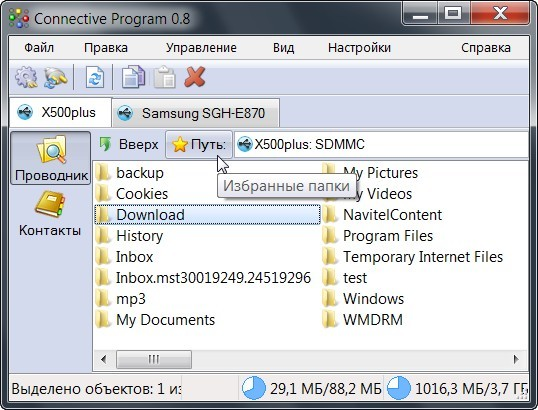Viewport: 538px width, 410px height.
Task: Click the Windows folder icon
Action: pyautogui.click(x=330, y=298)
